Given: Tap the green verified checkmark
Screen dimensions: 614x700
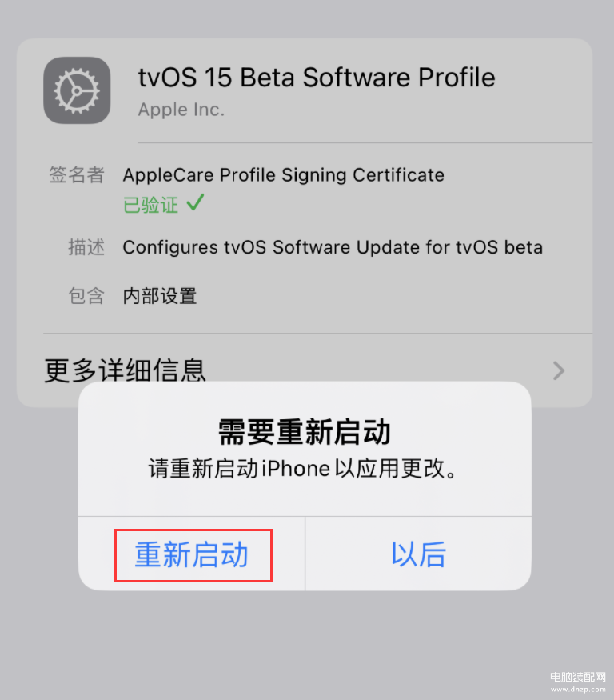Looking at the screenshot, I should [x=195, y=202].
